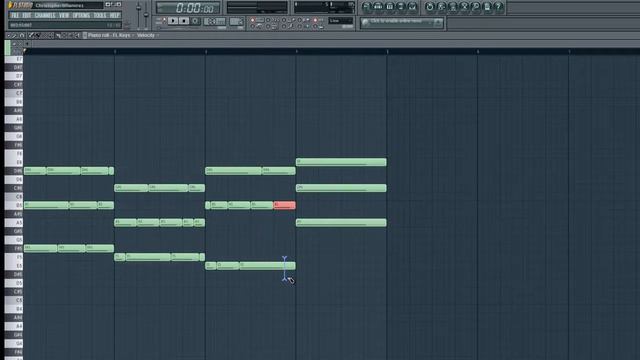Viewport: 640px width, 360px height.
Task: Click the master pitch slider
Action: tap(146, 14)
